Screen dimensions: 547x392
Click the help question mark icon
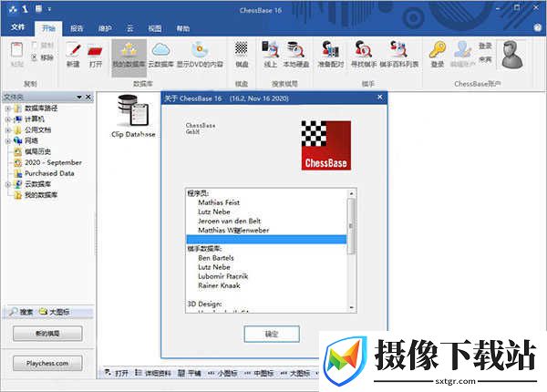pos(538,28)
